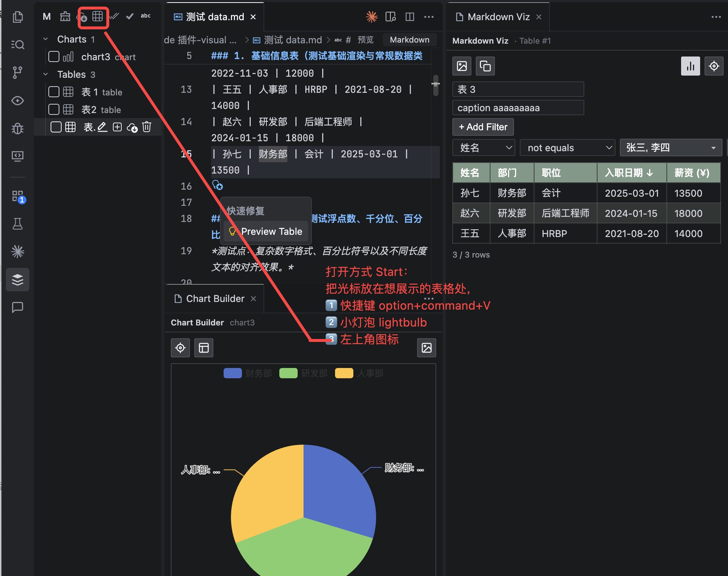The image size is (728, 576).
Task: Tick the 表2 table checkbox
Action: click(x=54, y=109)
